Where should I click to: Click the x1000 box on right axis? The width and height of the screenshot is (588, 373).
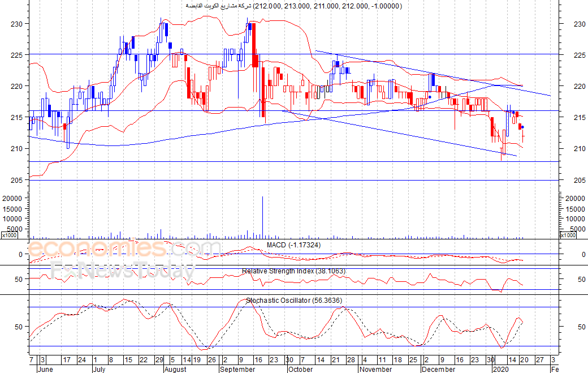point(568,235)
